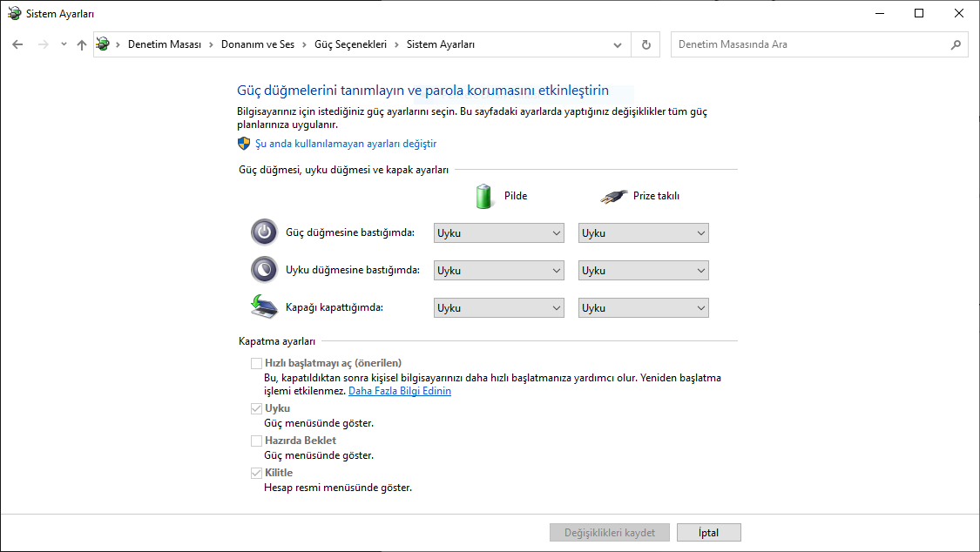Refresh the page with the refresh icon
Viewport: 980px width, 552px height.
click(x=646, y=45)
